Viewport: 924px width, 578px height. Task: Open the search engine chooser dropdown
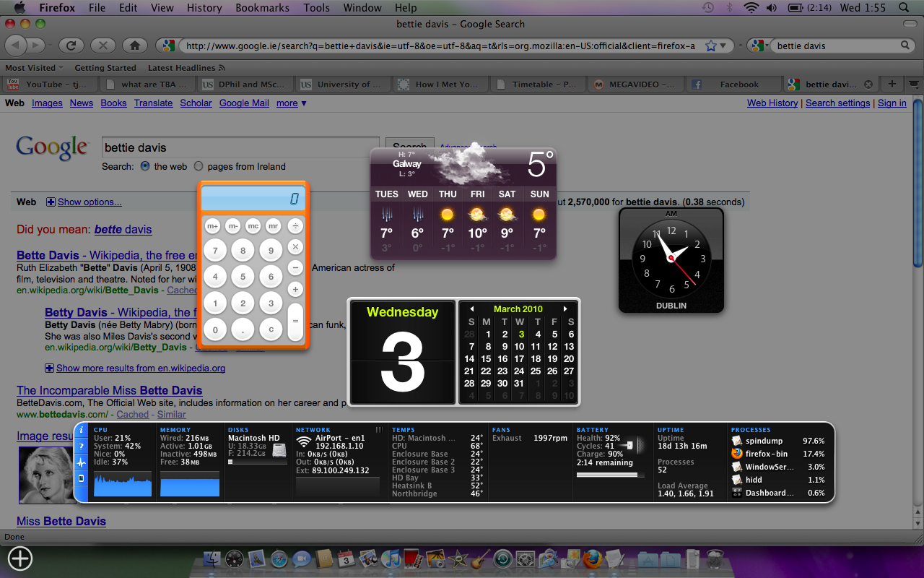click(759, 46)
